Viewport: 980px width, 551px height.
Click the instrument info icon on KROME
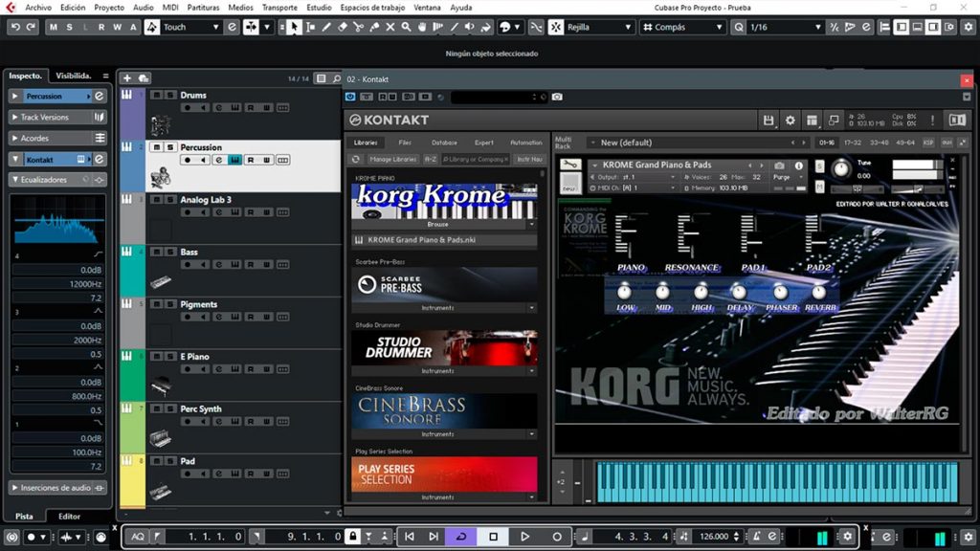[x=799, y=165]
